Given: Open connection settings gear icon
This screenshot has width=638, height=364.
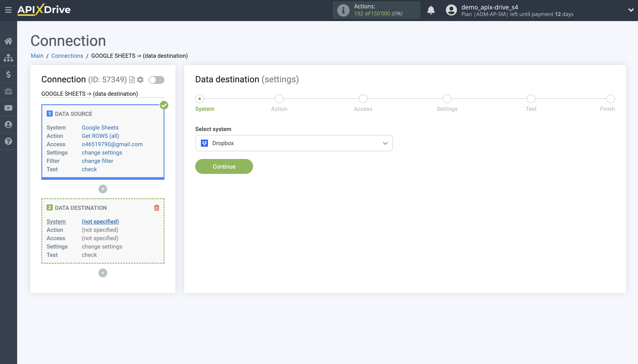Looking at the screenshot, I should (x=140, y=79).
